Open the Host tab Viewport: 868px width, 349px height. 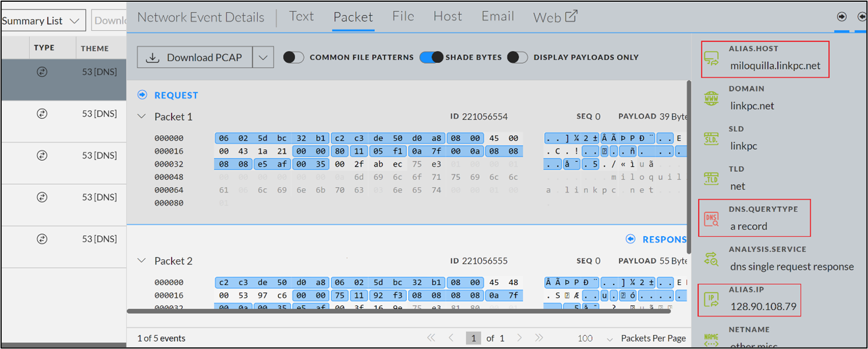447,16
